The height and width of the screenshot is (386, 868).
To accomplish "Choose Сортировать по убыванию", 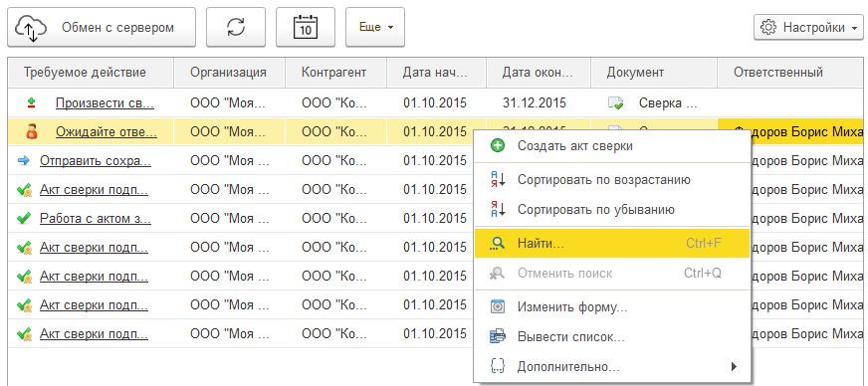I will point(612,210).
